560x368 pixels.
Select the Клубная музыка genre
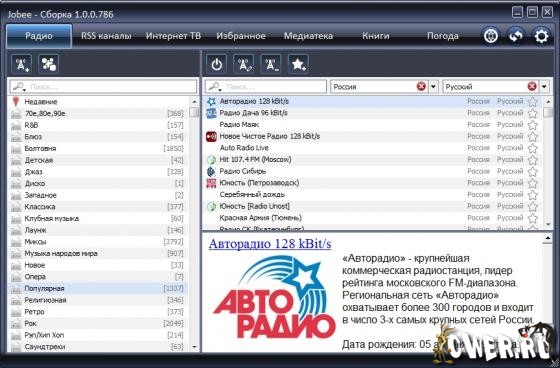(x=98, y=218)
